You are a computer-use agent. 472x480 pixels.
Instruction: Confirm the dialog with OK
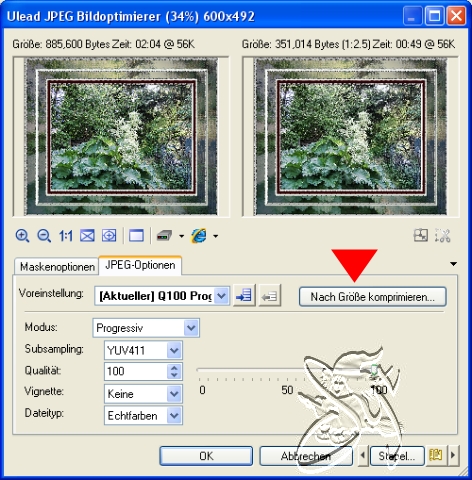(206, 456)
